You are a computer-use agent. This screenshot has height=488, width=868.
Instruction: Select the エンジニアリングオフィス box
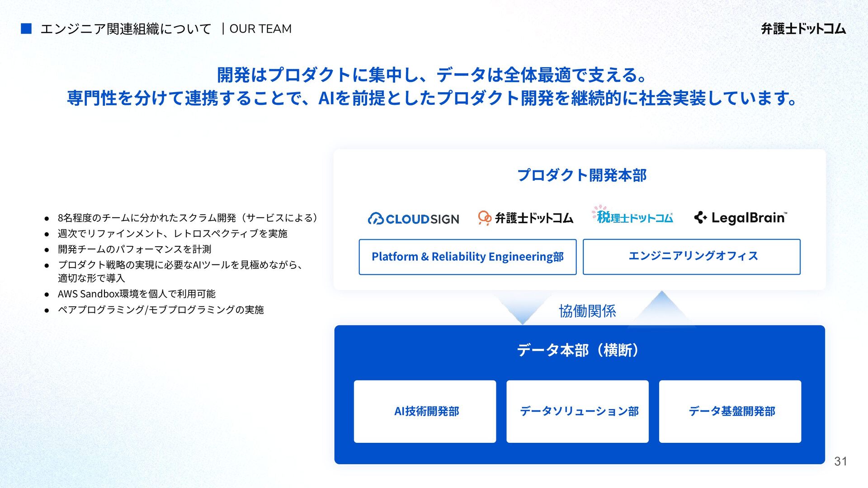(691, 257)
